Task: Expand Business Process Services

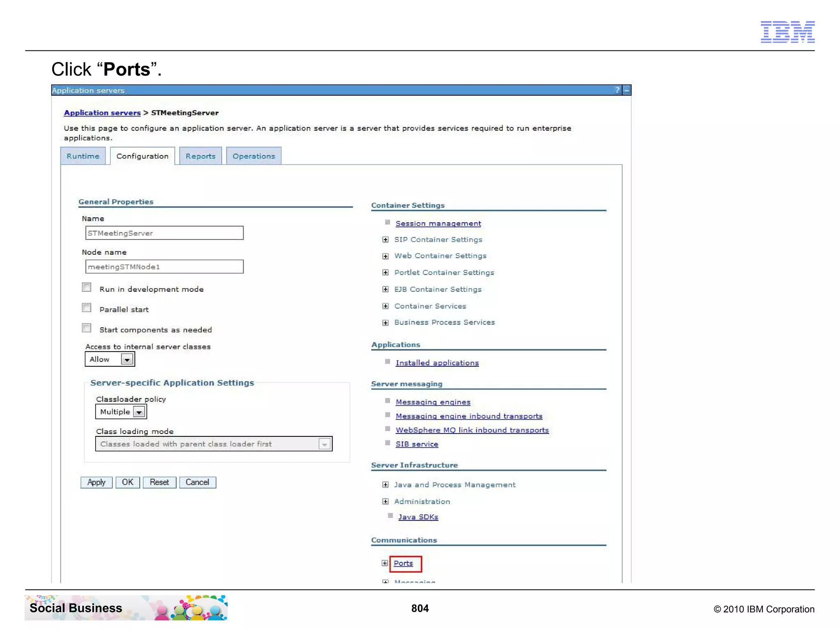Action: pos(386,323)
